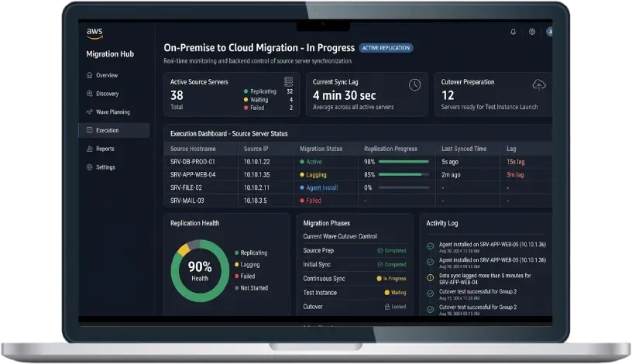The width and height of the screenshot is (632, 364).
Task: Click IP address 10.10.2.11
Action: pyautogui.click(x=256, y=187)
